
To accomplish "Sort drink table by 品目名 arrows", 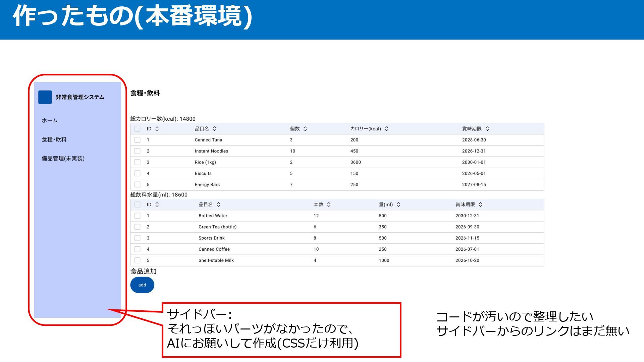I will pyautogui.click(x=218, y=204).
